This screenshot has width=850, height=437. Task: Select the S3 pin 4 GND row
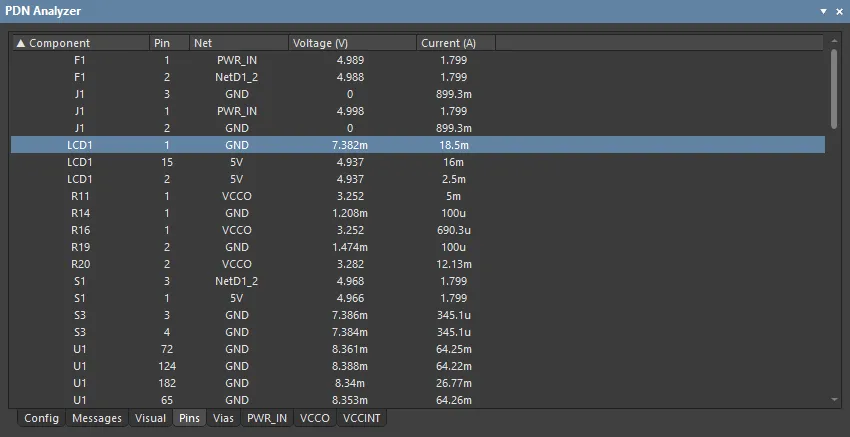pos(418,332)
